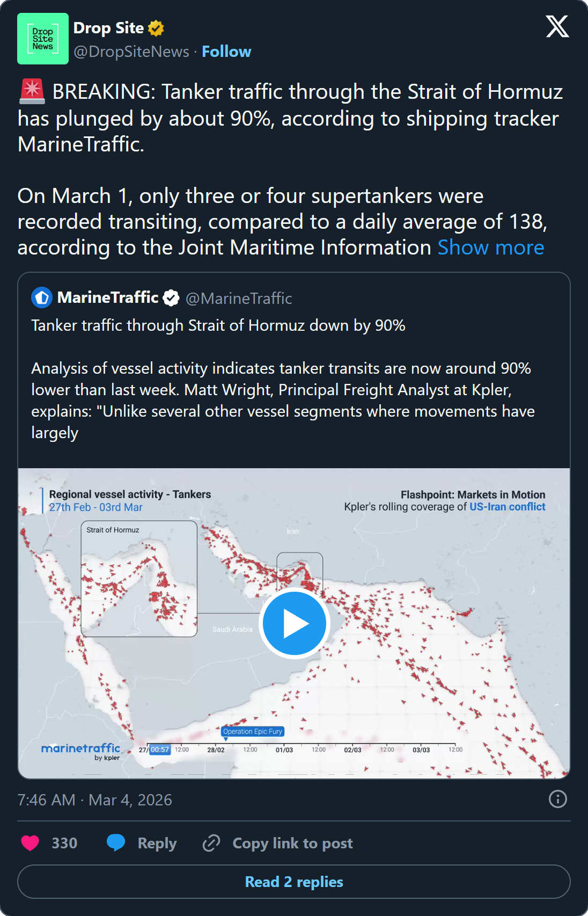
Task: Like the post using the heart icon
Action: [x=31, y=842]
